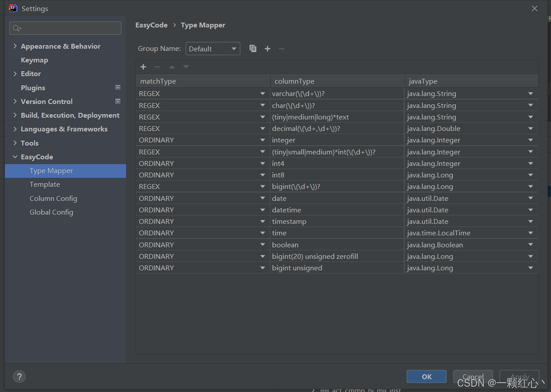The image size is (551, 392).
Task: Click the Version Control project-level settings icon
Action: 118,101
